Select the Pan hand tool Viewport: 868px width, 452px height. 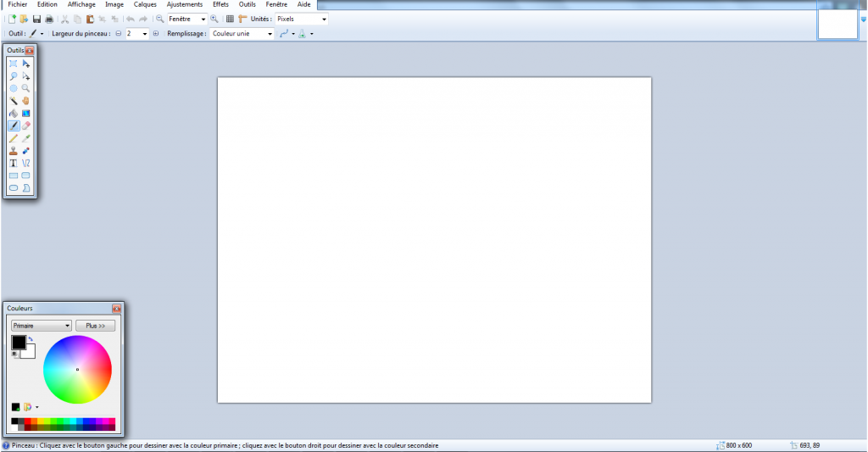pyautogui.click(x=26, y=101)
